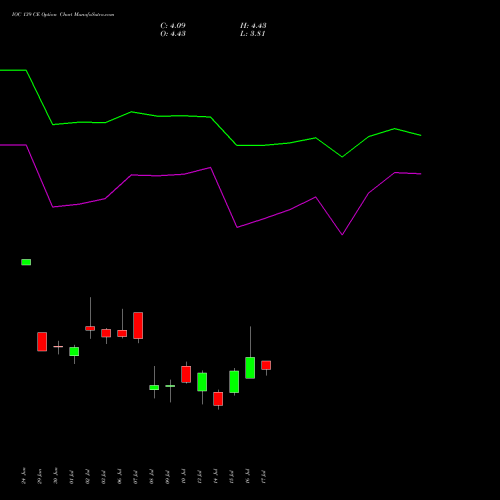
Task: Click the IOC CE Option Chart title
Action: [63, 15]
